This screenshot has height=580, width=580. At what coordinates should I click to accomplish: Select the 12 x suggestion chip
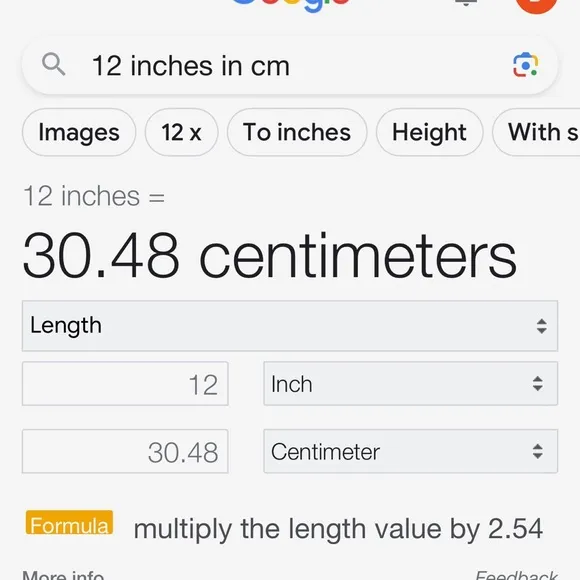click(181, 132)
